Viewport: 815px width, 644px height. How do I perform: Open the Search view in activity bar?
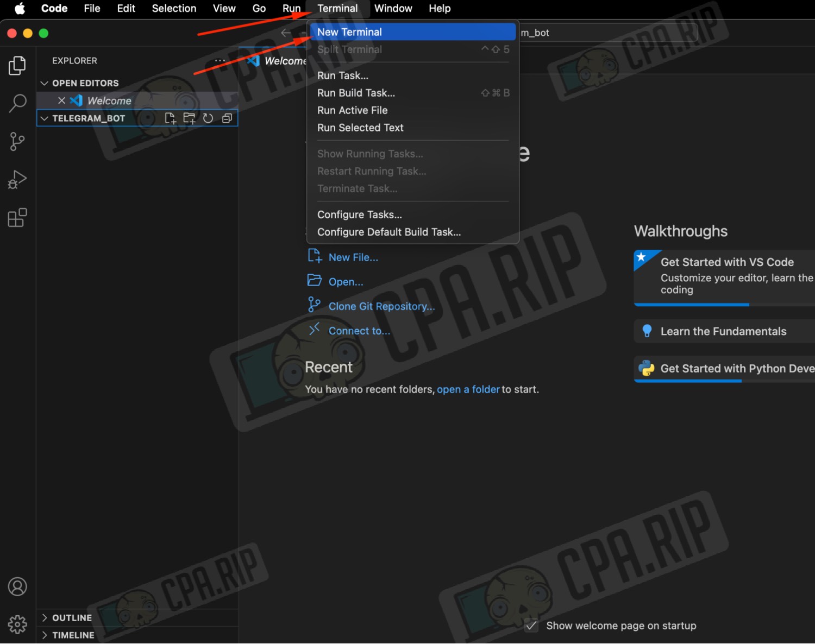tap(17, 103)
